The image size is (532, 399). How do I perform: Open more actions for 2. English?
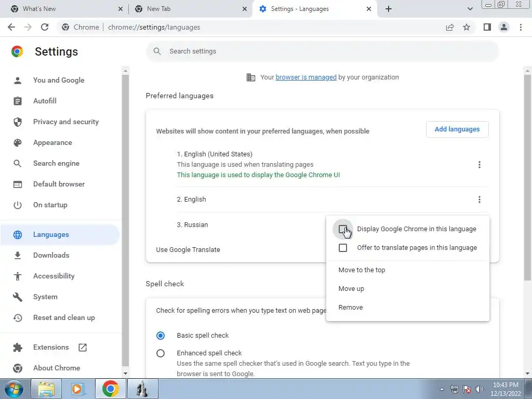[479, 199]
